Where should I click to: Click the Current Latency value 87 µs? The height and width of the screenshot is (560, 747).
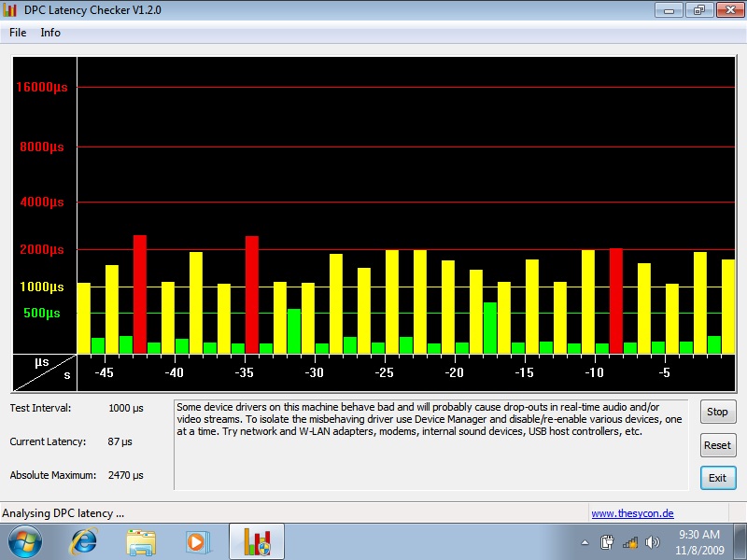tap(120, 441)
